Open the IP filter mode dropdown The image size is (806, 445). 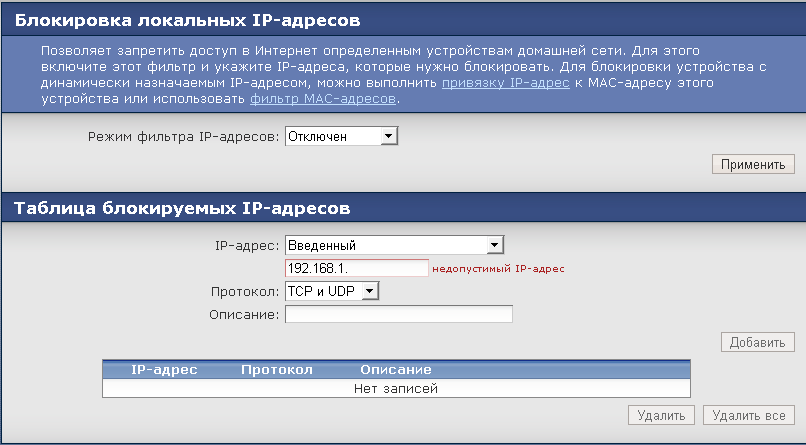341,136
